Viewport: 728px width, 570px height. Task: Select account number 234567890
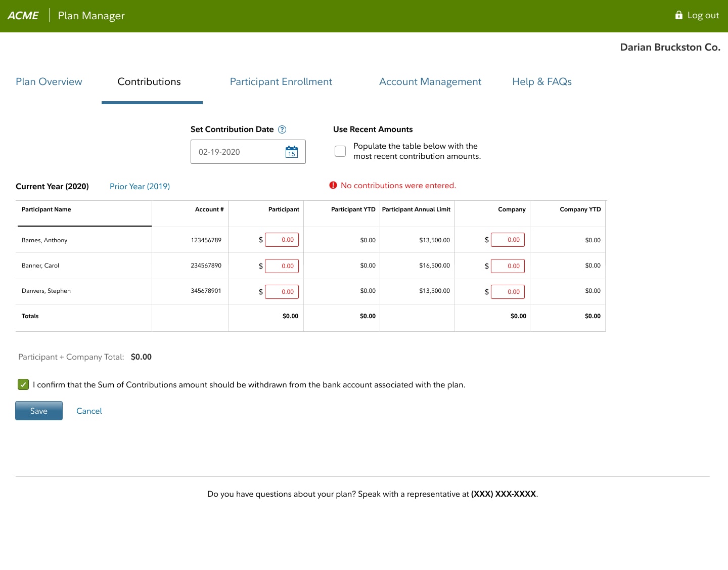point(206,266)
